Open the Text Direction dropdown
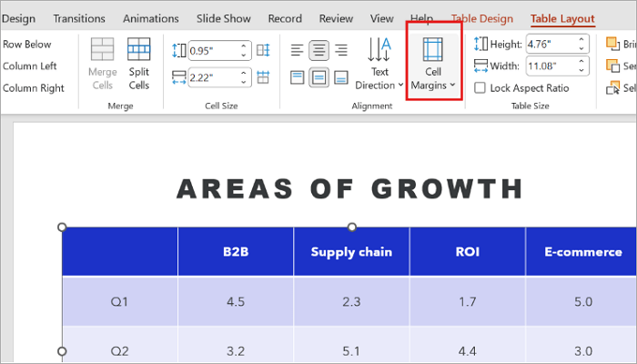 click(379, 64)
